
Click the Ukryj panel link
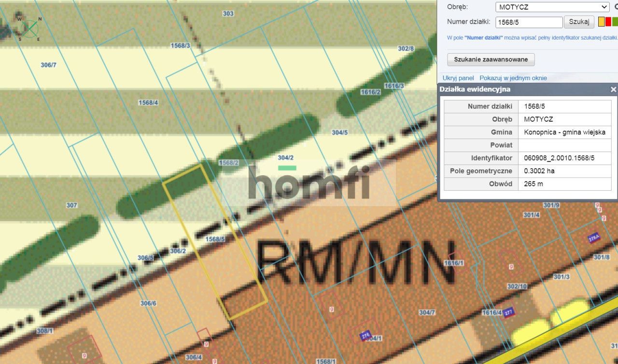coord(458,78)
